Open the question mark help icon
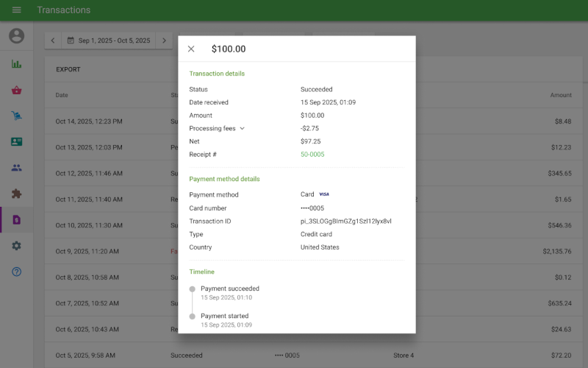 click(x=16, y=272)
